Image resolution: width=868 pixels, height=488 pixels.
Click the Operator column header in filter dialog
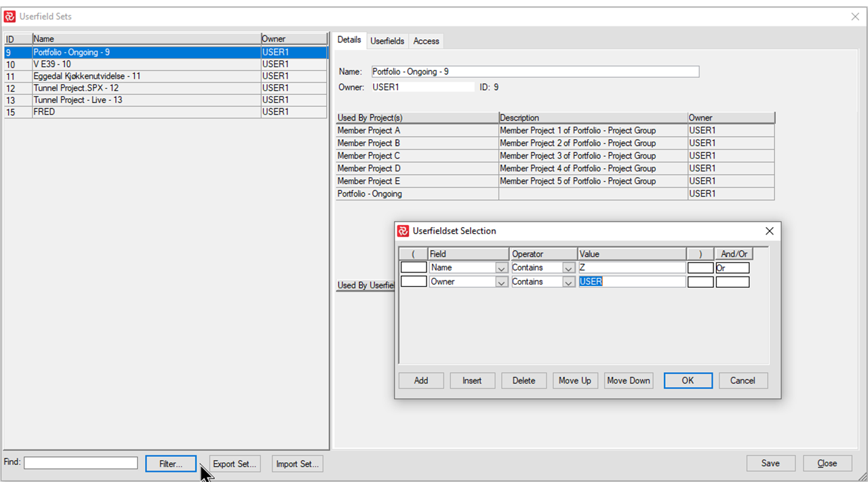543,254
